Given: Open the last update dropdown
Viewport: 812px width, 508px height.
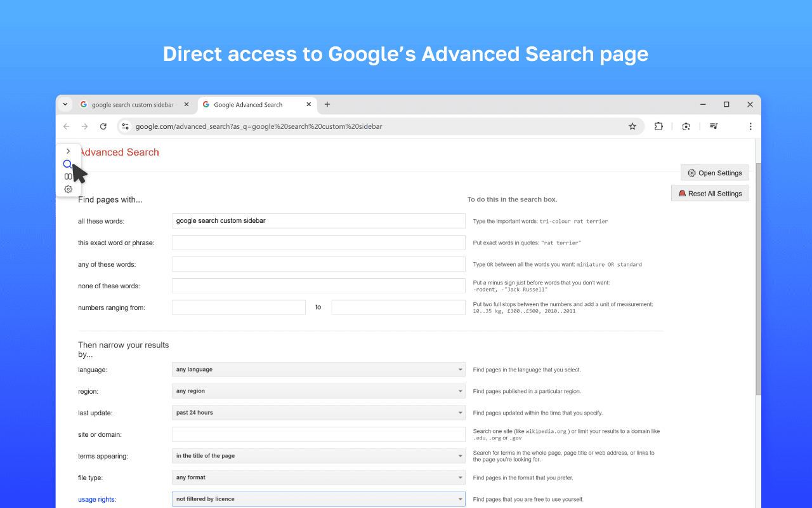Looking at the screenshot, I should (318, 413).
